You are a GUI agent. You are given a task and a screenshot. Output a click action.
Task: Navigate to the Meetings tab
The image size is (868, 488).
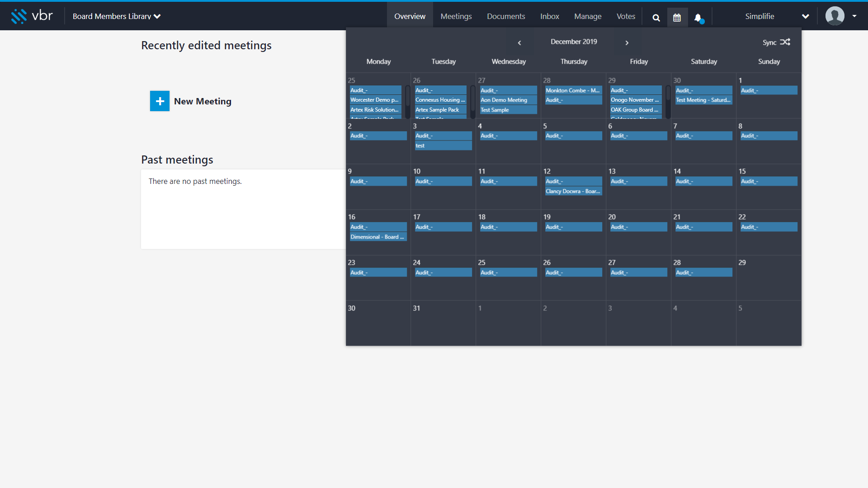455,16
